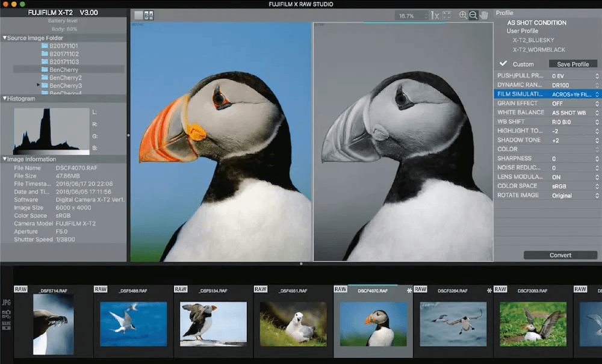Click the image size value 6000 x 4000
Viewport: 602px width, 364px height.
click(73, 208)
